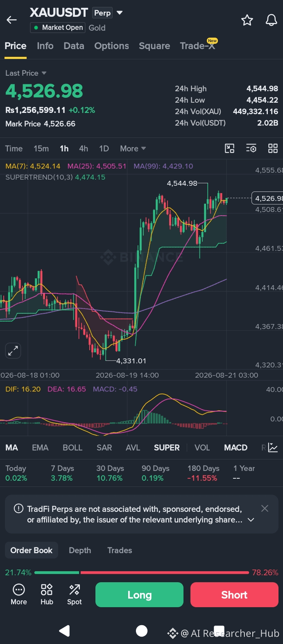Tap the 4,331.01 low marker on chart
The image size is (283, 644).
point(131,361)
